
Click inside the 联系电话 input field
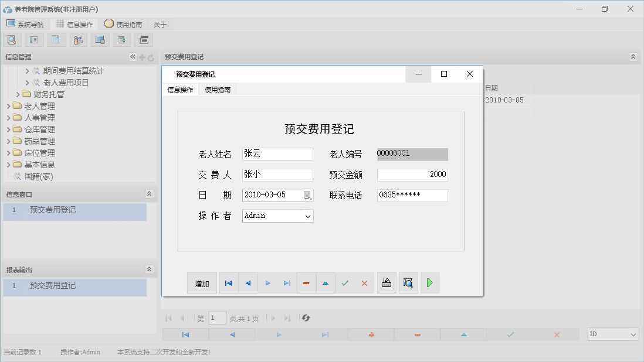tap(412, 195)
